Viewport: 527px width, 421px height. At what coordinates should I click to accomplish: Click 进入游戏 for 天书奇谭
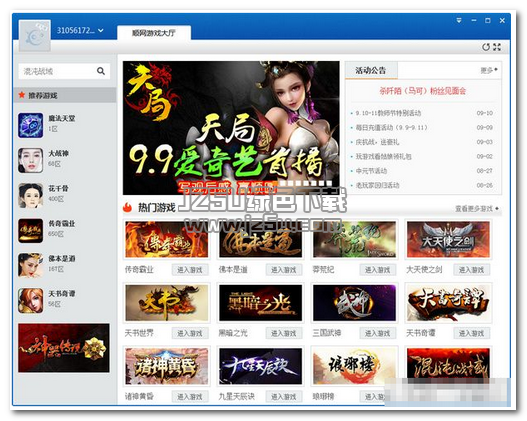[x=472, y=333]
